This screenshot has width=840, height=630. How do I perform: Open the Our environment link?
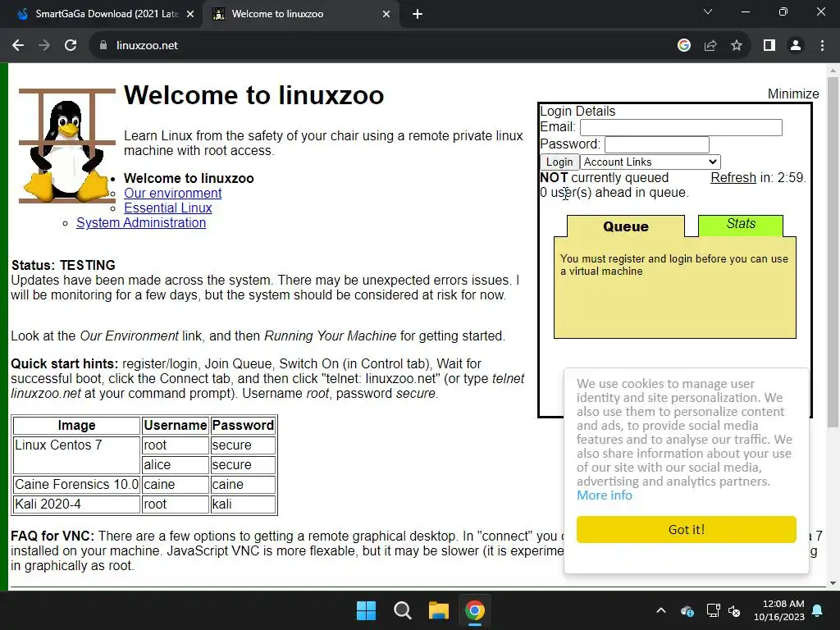pyautogui.click(x=172, y=194)
